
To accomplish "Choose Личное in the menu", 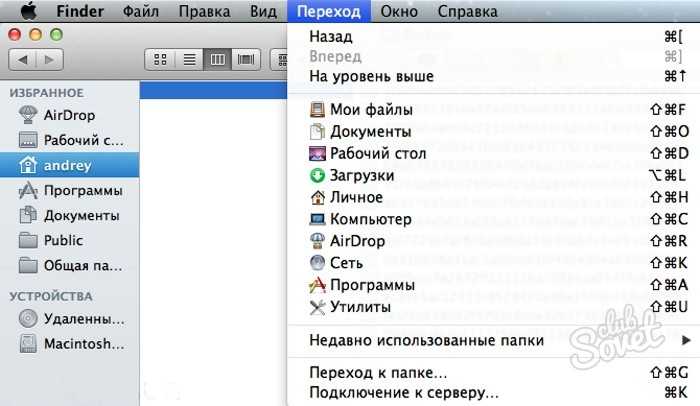I will [x=493, y=197].
